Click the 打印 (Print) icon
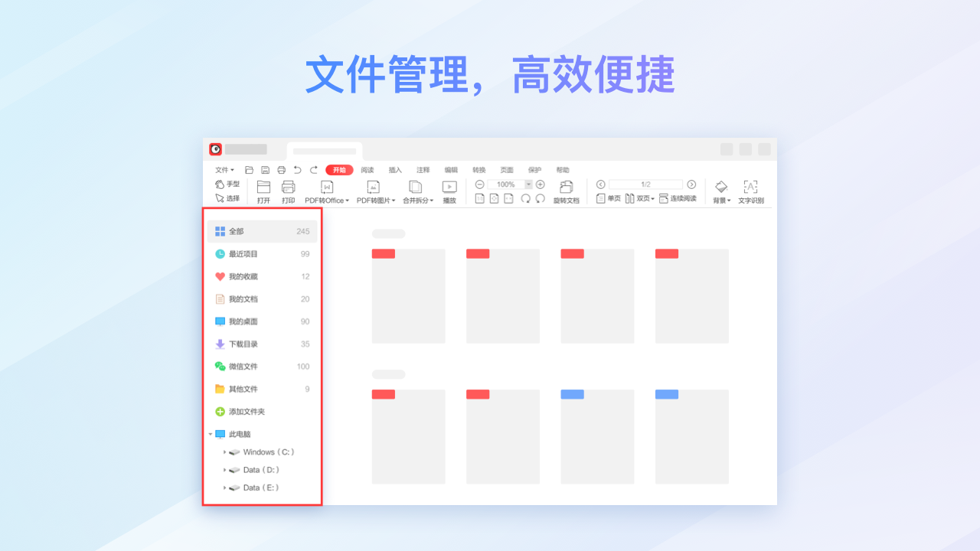This screenshot has width=980, height=551. (x=288, y=190)
